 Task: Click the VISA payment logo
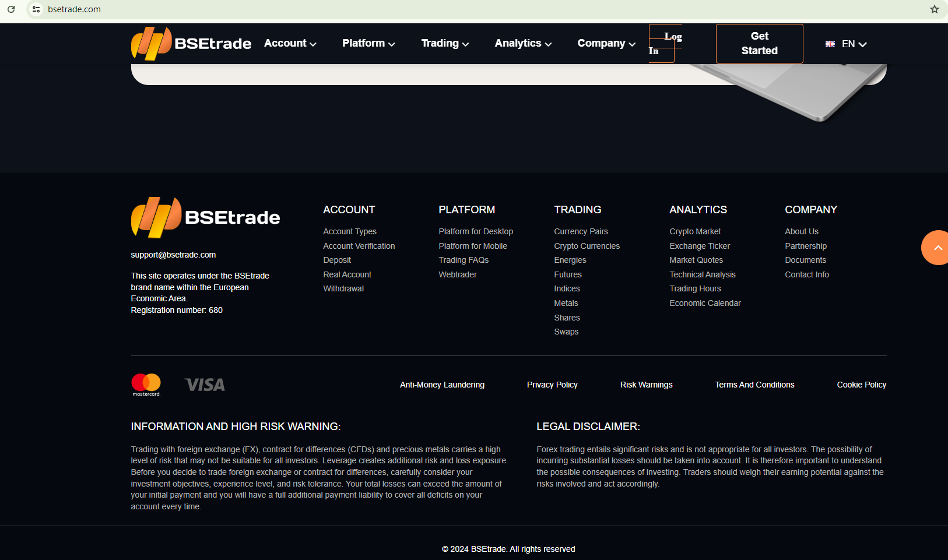tap(205, 385)
